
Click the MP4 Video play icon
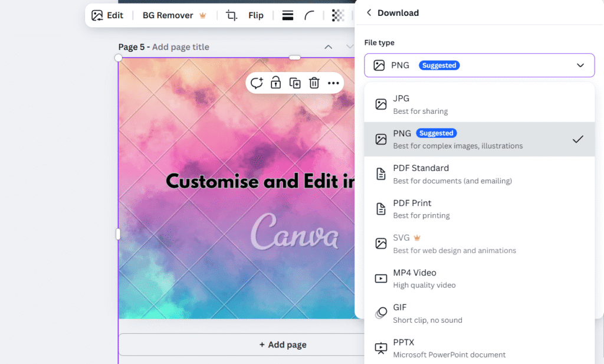pyautogui.click(x=381, y=278)
